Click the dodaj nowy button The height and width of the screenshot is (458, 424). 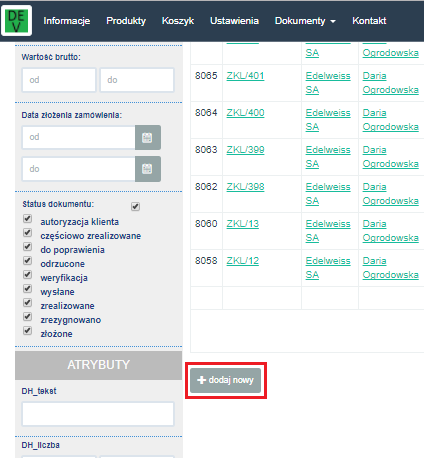click(x=226, y=380)
